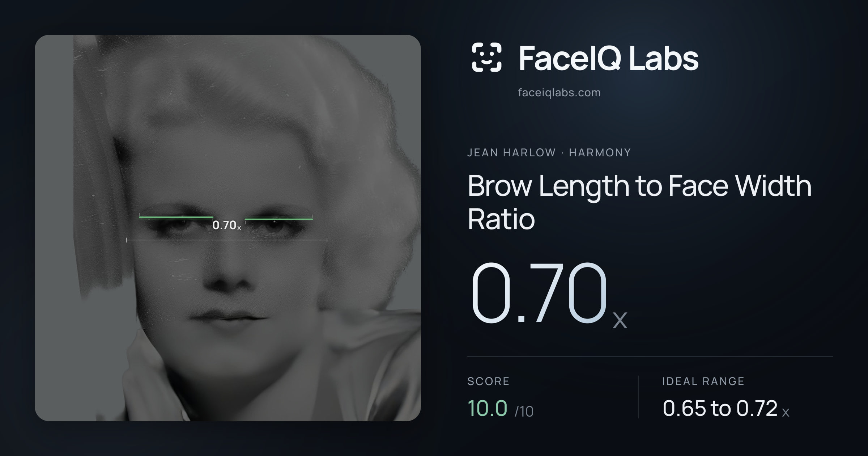Screen dimensions: 868x456
Task: Click the FaceIQ Labs brand title
Action: point(609,58)
